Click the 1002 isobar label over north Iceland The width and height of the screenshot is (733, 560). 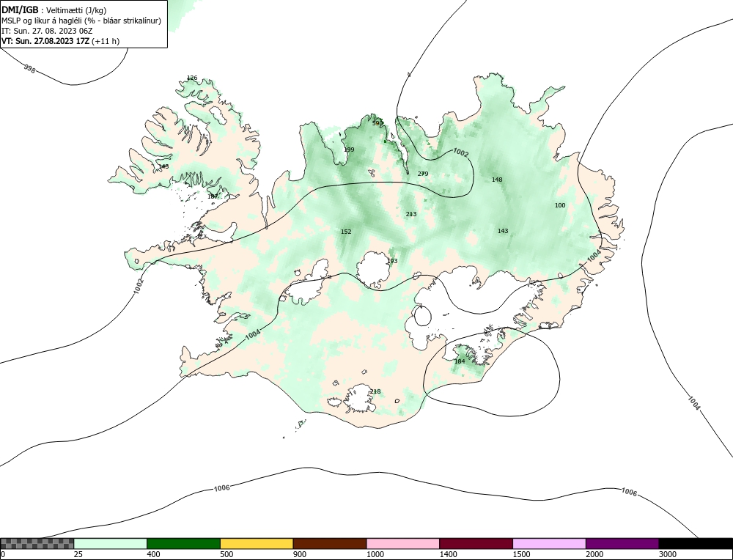[x=461, y=152]
